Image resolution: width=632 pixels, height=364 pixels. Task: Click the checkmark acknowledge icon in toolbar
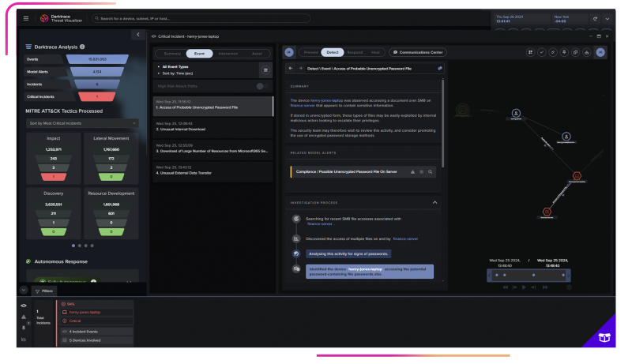(541, 52)
